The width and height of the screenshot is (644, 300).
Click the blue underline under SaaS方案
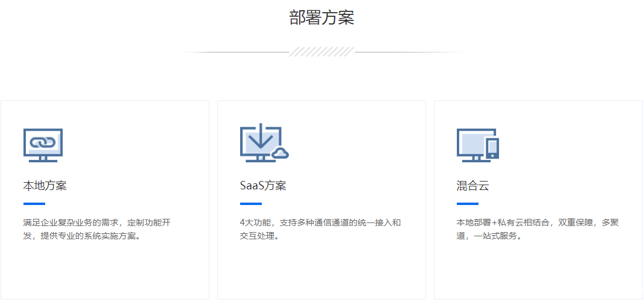coord(250,204)
